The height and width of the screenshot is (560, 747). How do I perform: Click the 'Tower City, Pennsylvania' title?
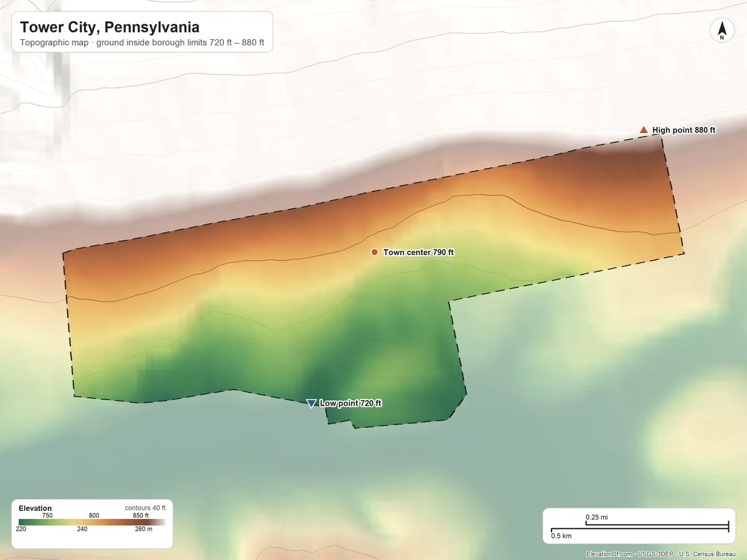tap(110, 27)
